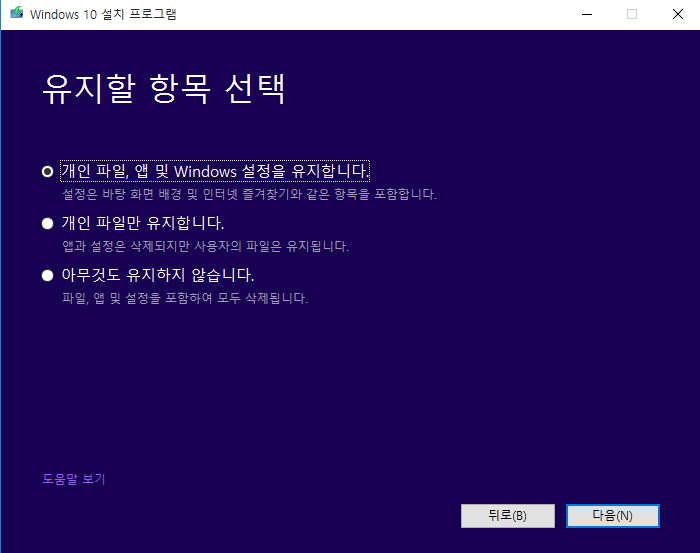Click the description '설정은 바탕 화면 배경 및 인터넷...'
This screenshot has width=700, height=553.
pyautogui.click(x=249, y=194)
